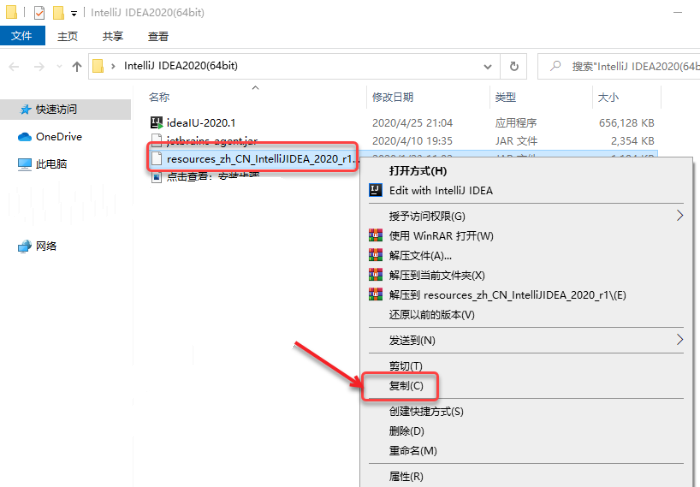Image resolution: width=700 pixels, height=487 pixels.
Task: Choose 解压到 resources_zh_CN_IntelliJIDEA_2020_r1\(E)
Action: coord(507,295)
